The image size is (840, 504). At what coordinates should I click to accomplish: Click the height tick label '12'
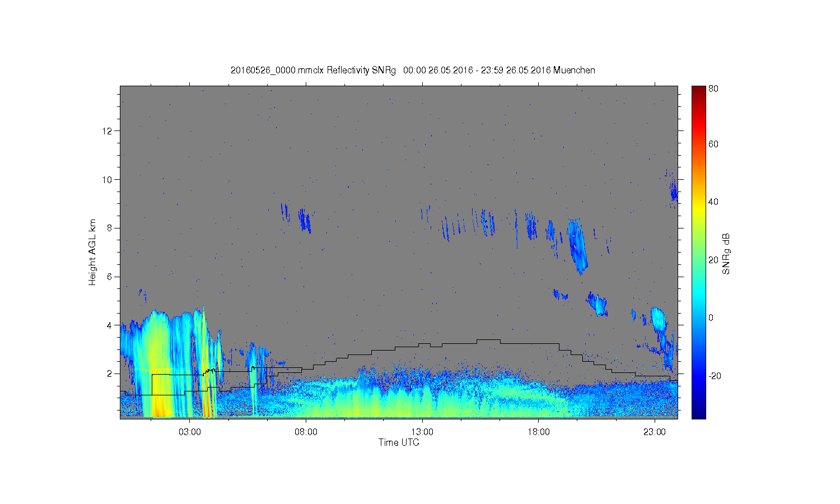[x=108, y=131]
